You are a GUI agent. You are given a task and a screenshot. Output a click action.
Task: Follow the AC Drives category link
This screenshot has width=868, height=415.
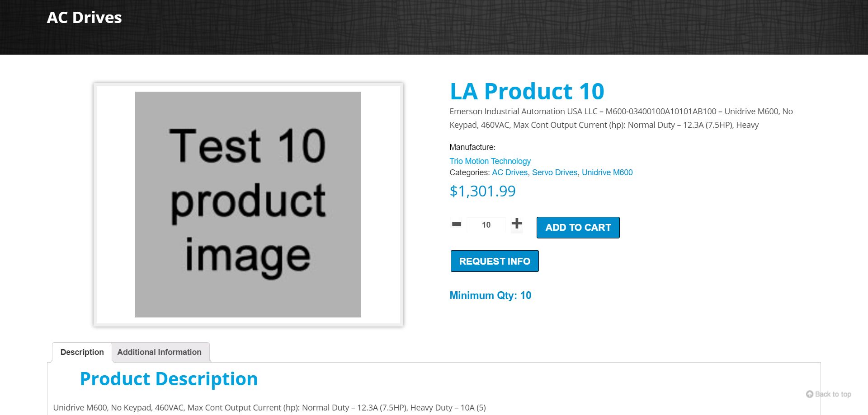(x=509, y=173)
